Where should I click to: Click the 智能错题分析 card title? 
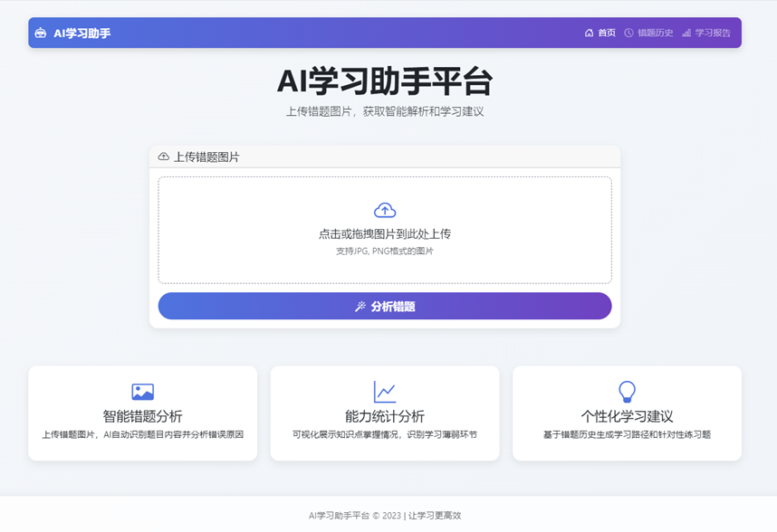[143, 416]
